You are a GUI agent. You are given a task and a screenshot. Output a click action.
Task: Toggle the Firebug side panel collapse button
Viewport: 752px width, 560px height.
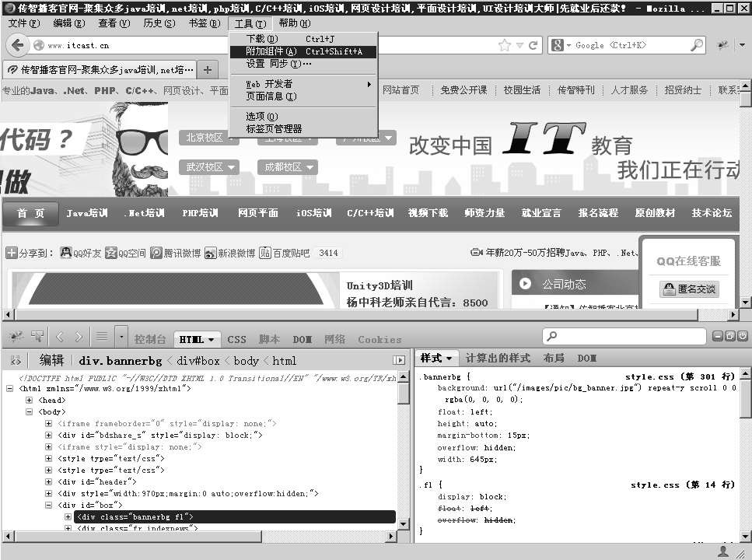[x=398, y=360]
